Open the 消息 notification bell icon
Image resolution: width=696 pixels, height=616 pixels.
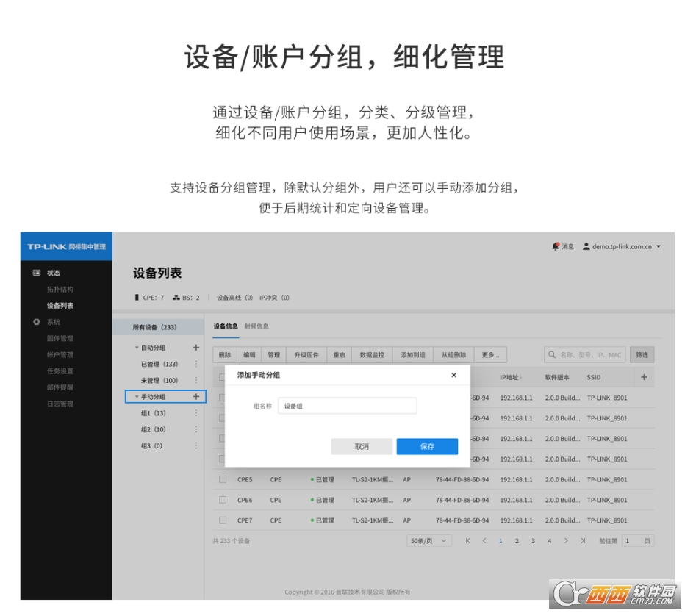click(557, 246)
